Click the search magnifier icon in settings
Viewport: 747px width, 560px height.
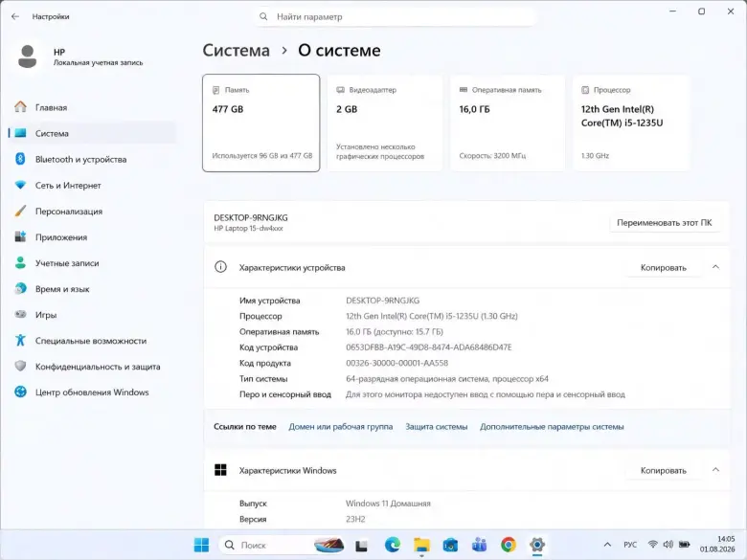coord(263,16)
